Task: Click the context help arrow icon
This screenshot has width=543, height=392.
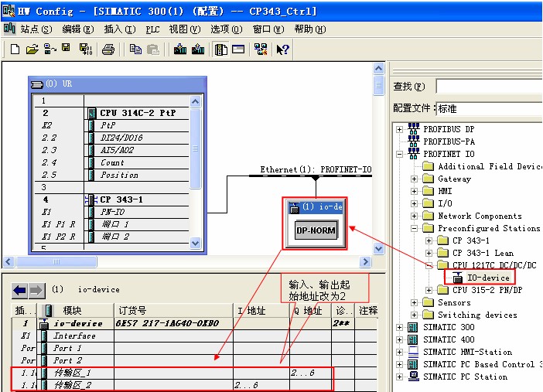Action: tap(282, 49)
